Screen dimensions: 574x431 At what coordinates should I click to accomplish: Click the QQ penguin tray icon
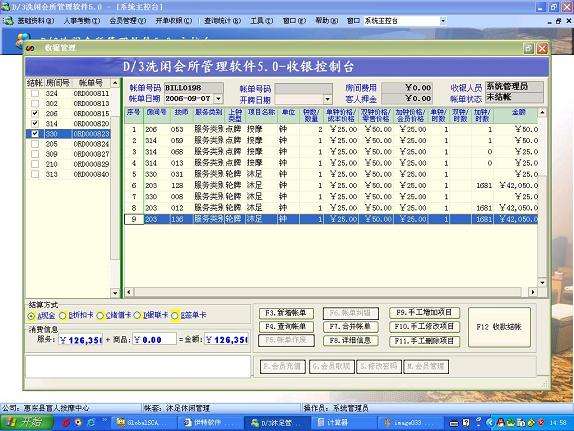[500, 423]
